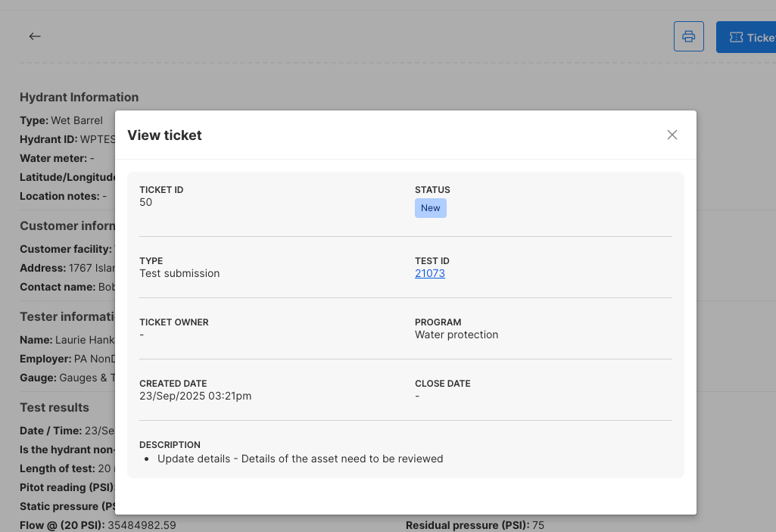Click the Close Date field label
Image resolution: width=776 pixels, height=532 pixels.
point(442,384)
